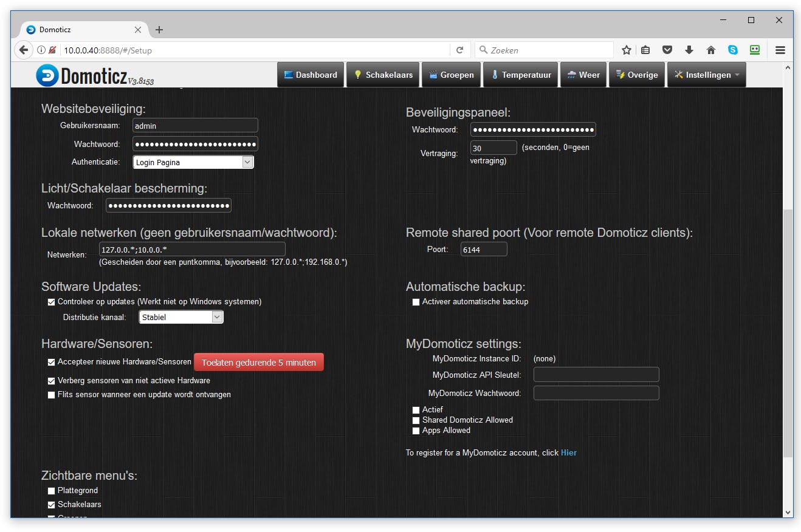The width and height of the screenshot is (801, 532).
Task: Click the "(none)" Instance ID value
Action: pos(545,359)
